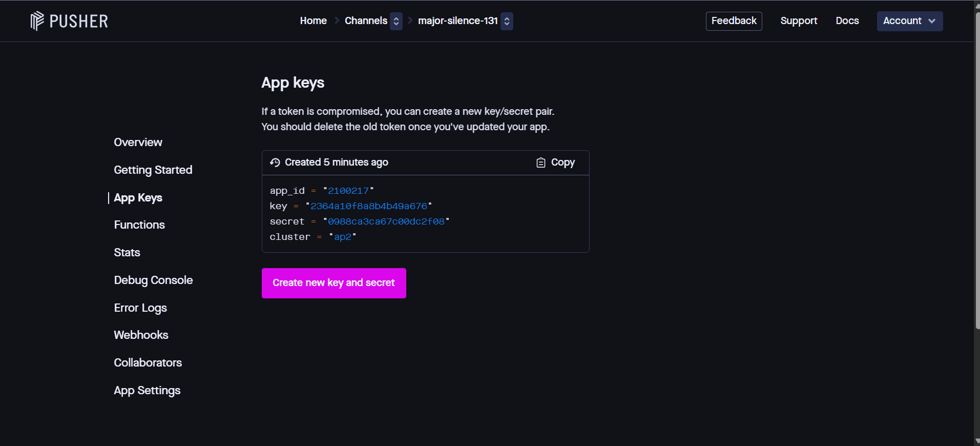The width and height of the screenshot is (980, 446).
Task: Open Overview in the sidebar
Action: [138, 142]
